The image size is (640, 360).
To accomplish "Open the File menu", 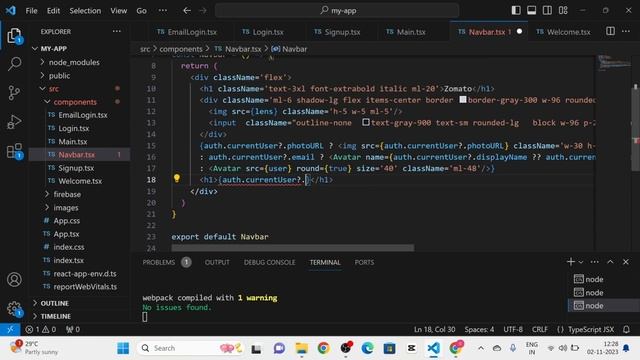I will point(31,11).
